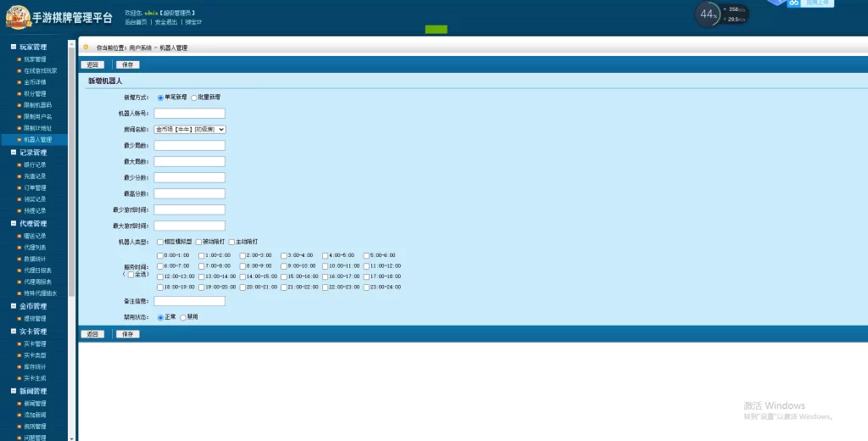The width and height of the screenshot is (868, 441).
Task: Collapse the 记录管理 section icon
Action: click(13, 153)
